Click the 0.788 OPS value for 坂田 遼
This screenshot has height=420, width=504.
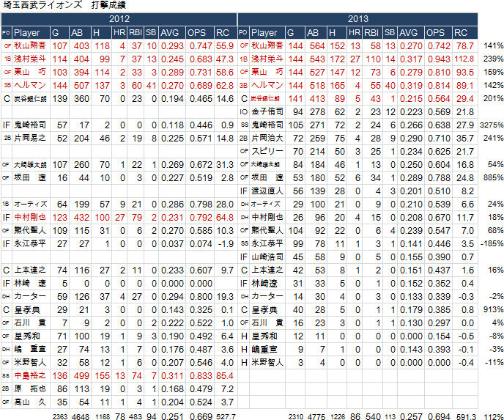pos(439,177)
